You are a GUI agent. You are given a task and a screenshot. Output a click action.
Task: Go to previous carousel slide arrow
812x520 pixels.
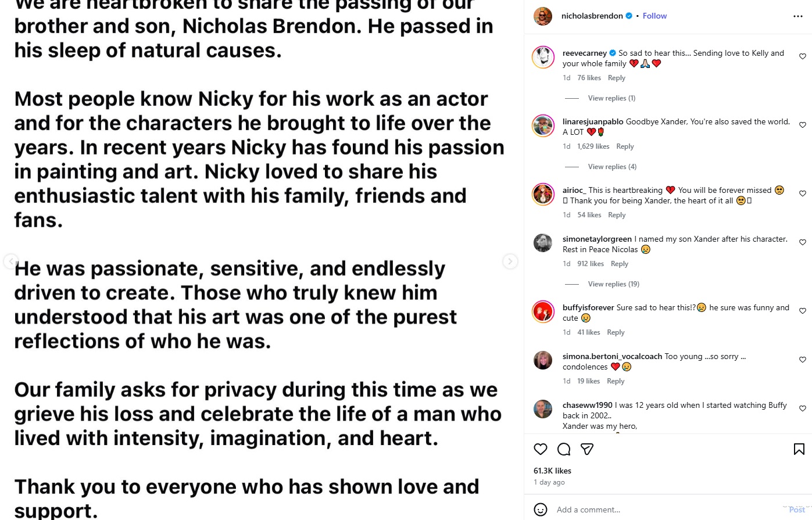coord(10,261)
